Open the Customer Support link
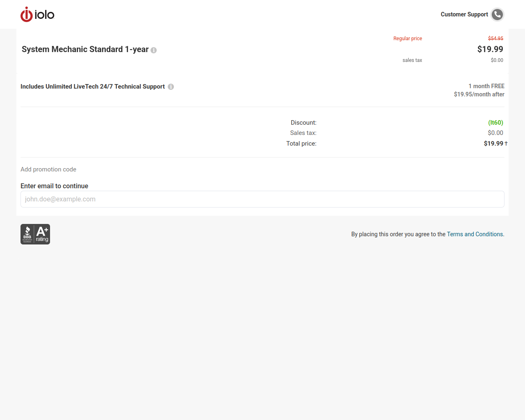Screen dimensions: 525x420 [x=464, y=14]
